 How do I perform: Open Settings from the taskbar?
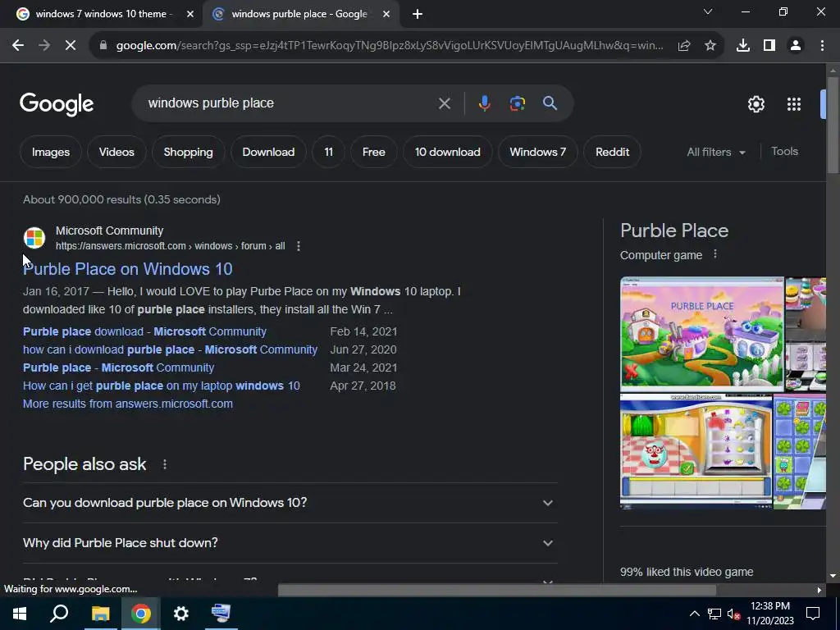pos(181,614)
